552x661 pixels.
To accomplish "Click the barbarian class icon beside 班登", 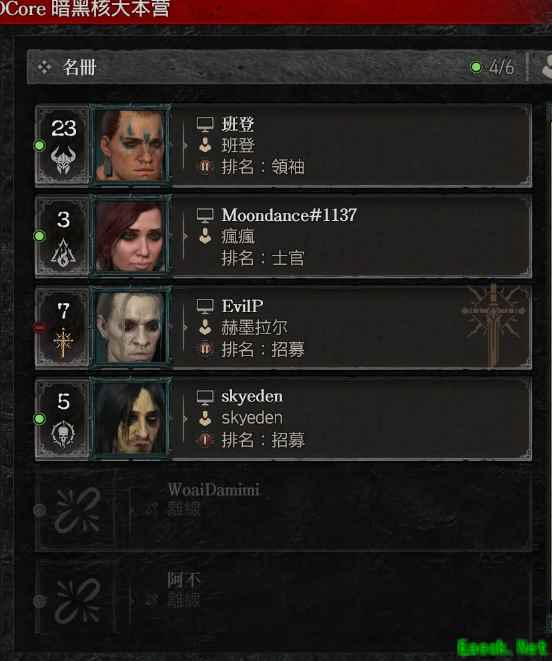I will pos(63,160).
